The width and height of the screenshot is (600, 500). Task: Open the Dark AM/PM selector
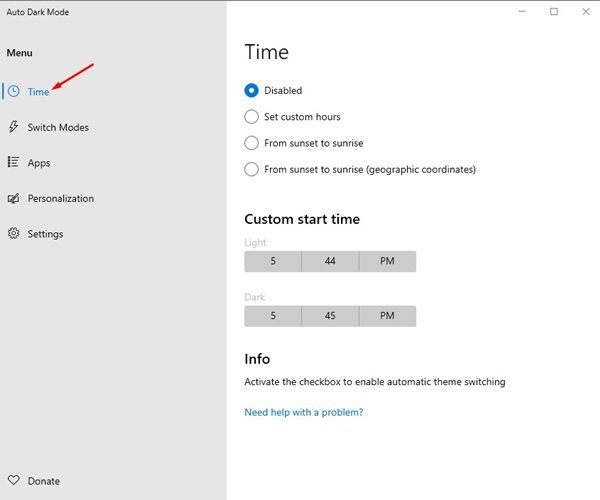click(388, 316)
